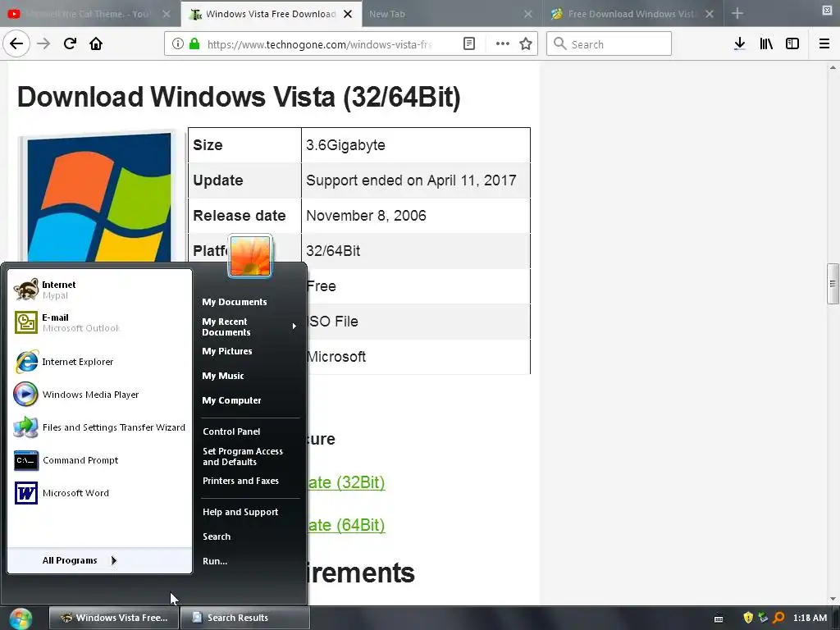
Task: Click the 64Bit download link
Action: click(x=345, y=525)
